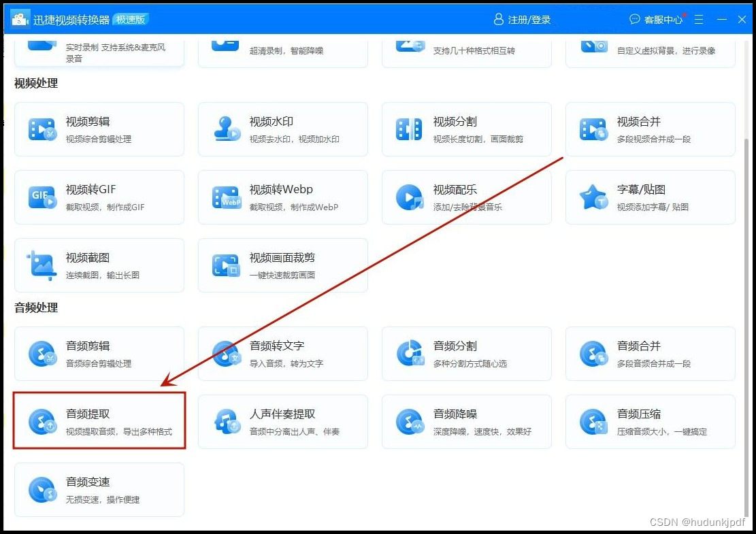
Task: Open the 视频合并 video merge tool
Action: (x=651, y=129)
